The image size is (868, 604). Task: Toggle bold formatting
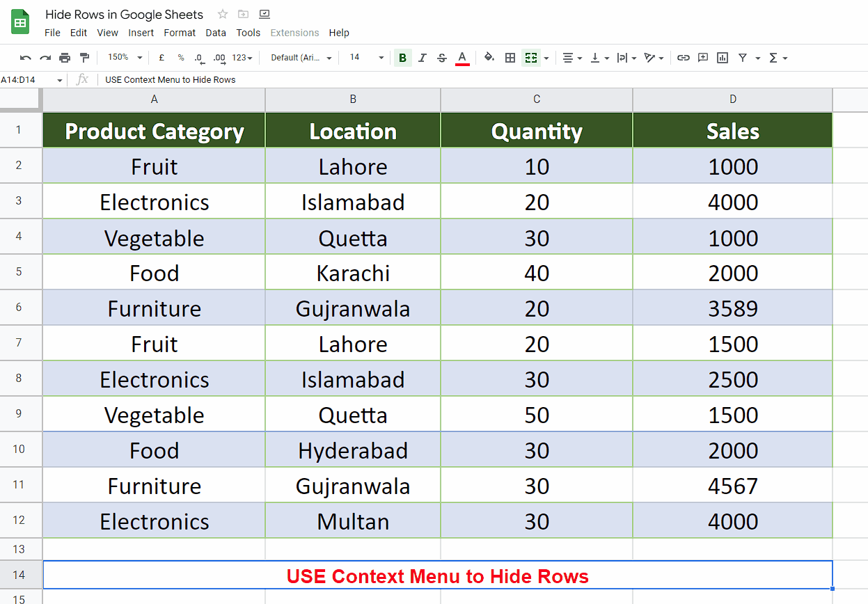402,58
